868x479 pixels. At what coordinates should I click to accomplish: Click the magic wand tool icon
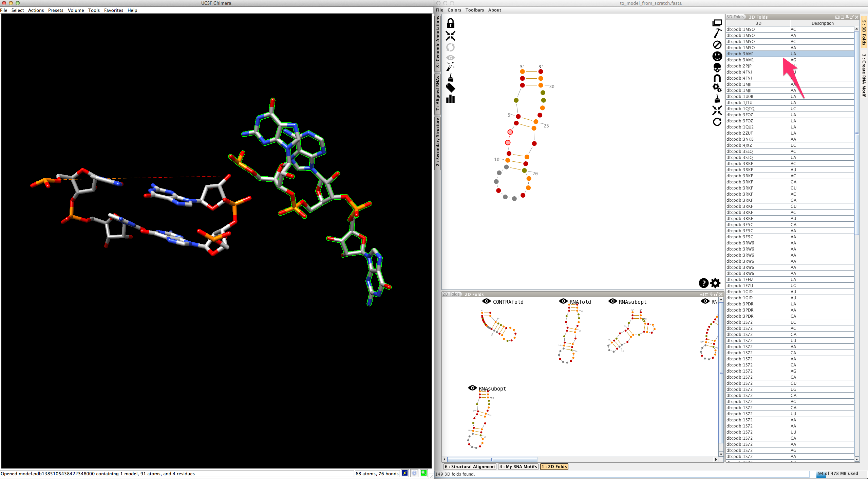click(450, 66)
